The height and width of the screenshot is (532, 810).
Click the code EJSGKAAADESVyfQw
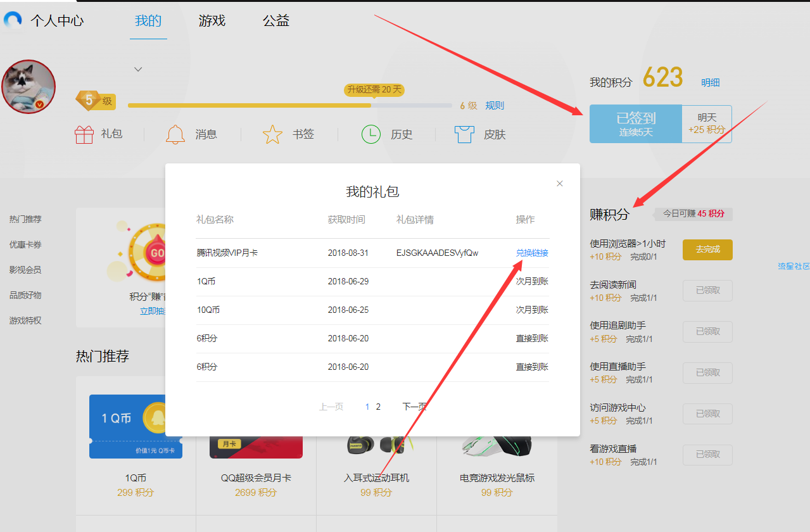[x=437, y=253]
